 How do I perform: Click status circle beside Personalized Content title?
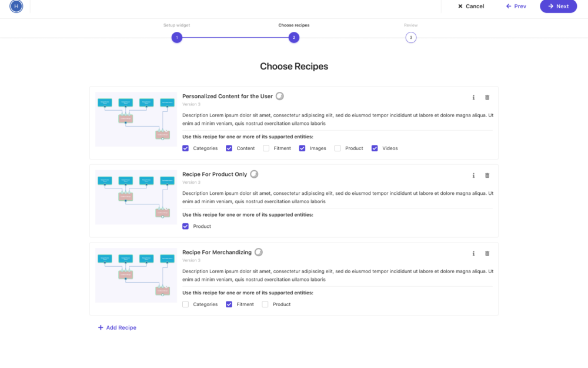[x=280, y=96]
